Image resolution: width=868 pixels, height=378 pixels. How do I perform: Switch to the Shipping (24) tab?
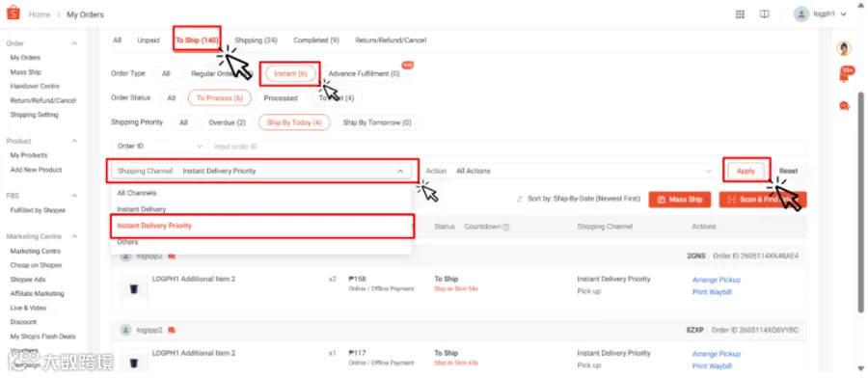click(x=256, y=40)
